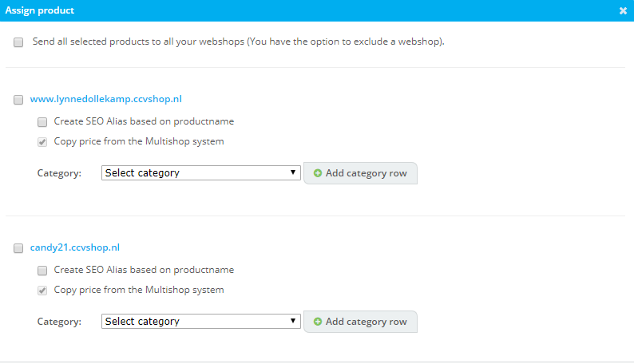Tick the www.lynnedollekamp.ccvshop.nl webshop checkbox
The image size is (634, 364).
tap(18, 101)
